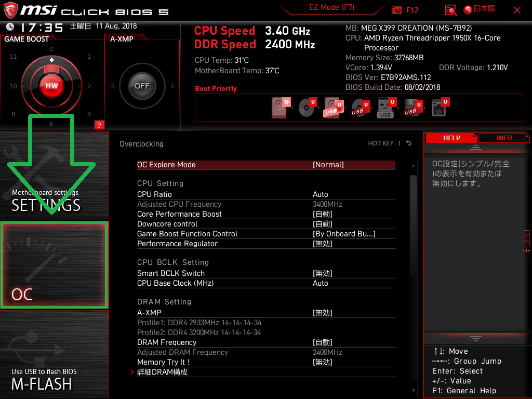
Task: Click the Memory Size: 32768MB text
Action: 384,58
